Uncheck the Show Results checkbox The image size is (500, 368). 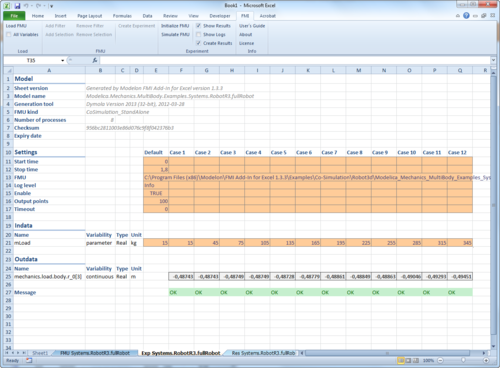click(198, 26)
